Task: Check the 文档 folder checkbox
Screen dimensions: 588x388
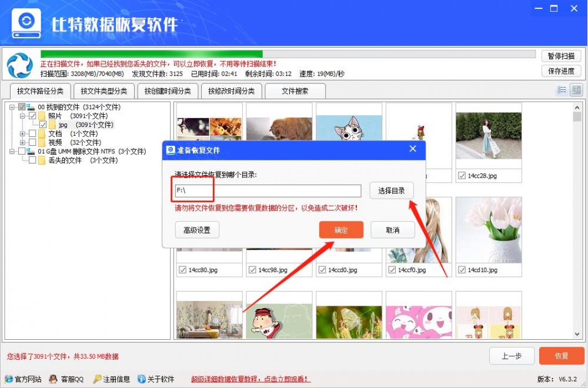Action: click(x=32, y=134)
